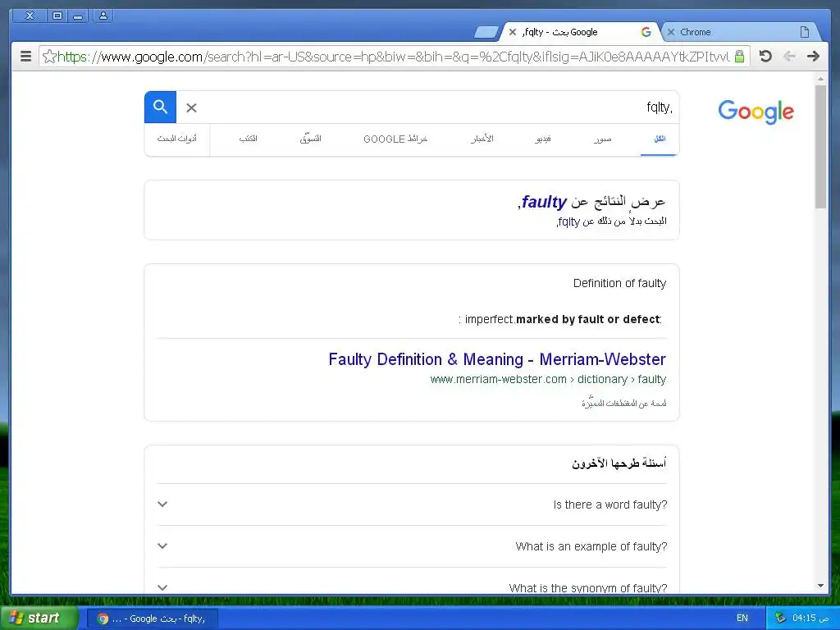This screenshot has height=630, width=840.
Task: Go forward with the right arrow icon
Action: (813, 57)
